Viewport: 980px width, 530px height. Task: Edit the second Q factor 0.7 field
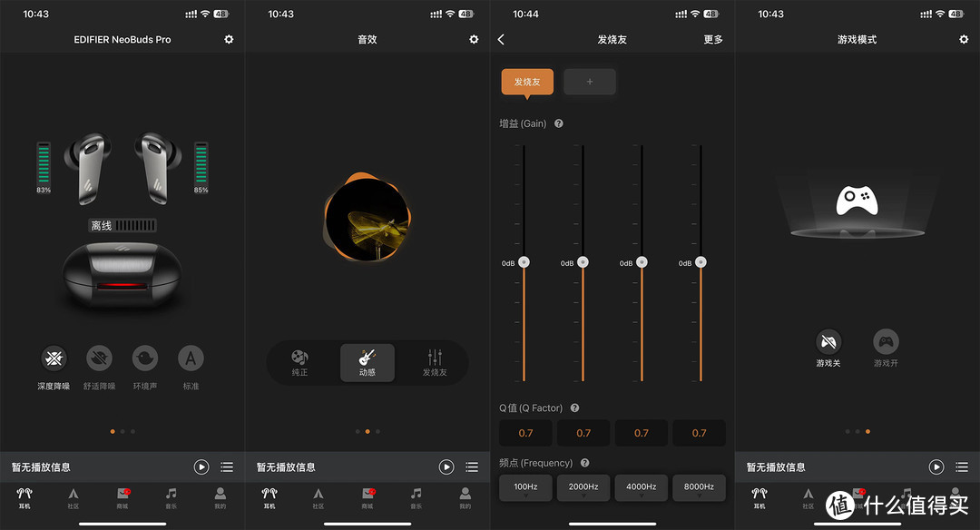[x=583, y=433]
